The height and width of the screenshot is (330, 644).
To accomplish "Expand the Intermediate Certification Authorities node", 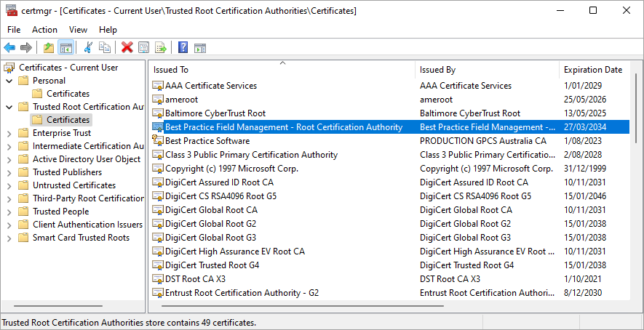I will [9, 146].
